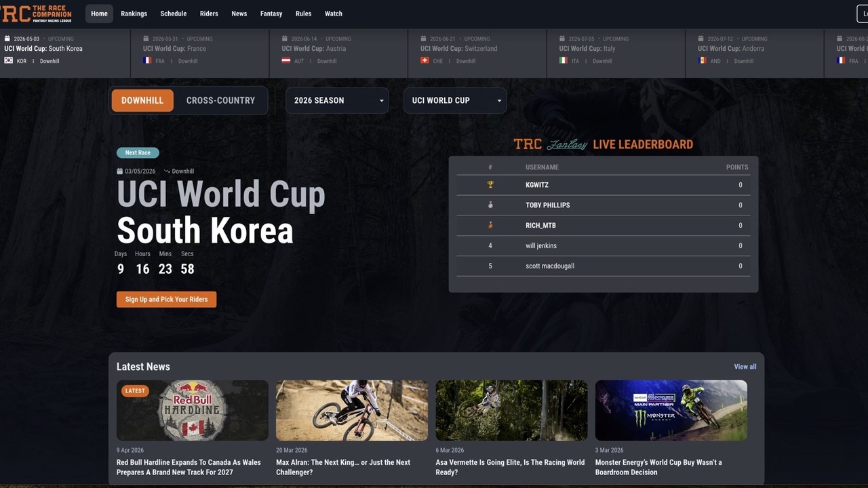Select username RICH_MTB in leaderboard
Viewport: 868px width, 488px height.
(540, 226)
